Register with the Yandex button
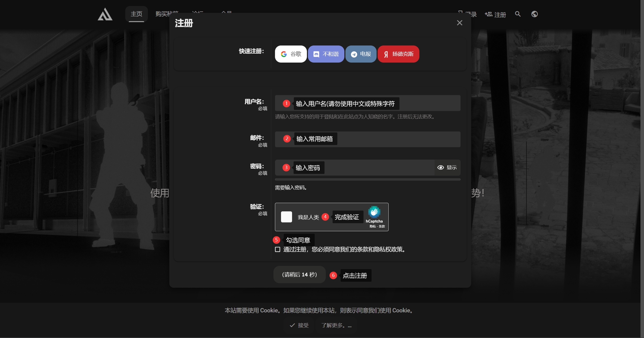Screen dimensions: 644x338 [x=398, y=54]
